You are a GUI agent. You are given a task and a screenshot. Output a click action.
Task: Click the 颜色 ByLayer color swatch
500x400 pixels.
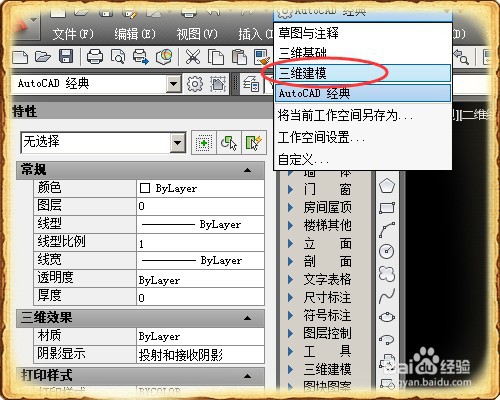[x=145, y=188]
